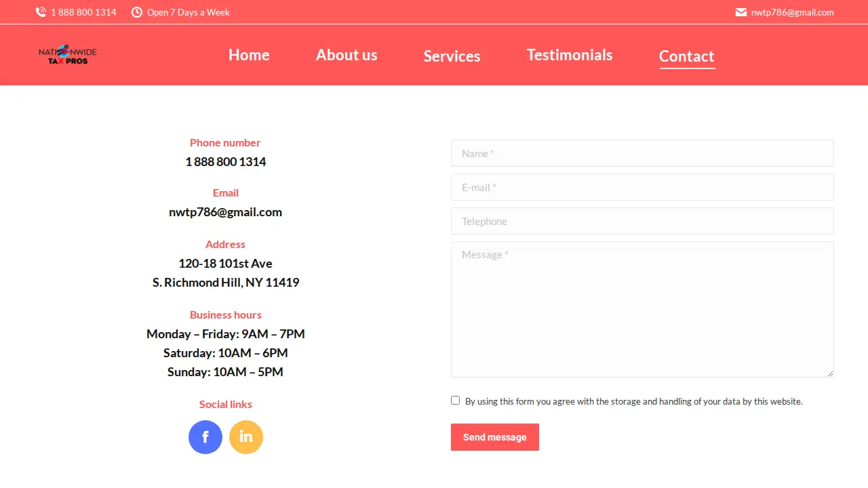Click the Business hours heading
The width and height of the screenshot is (868, 488).
pos(226,314)
